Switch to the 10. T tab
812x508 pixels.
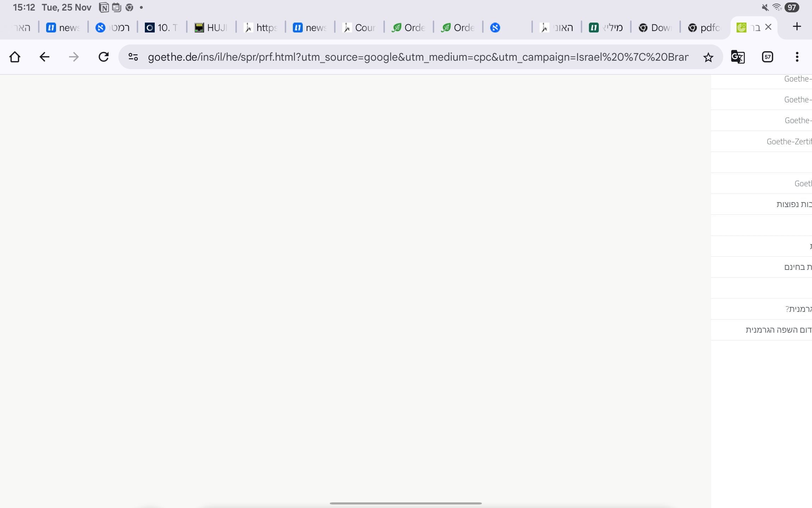(x=161, y=28)
